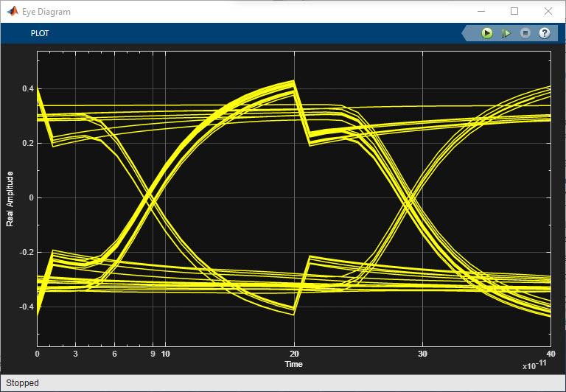This screenshot has height=392, width=566.
Task: Click the 'Stopped' status bar text
Action: click(22, 383)
